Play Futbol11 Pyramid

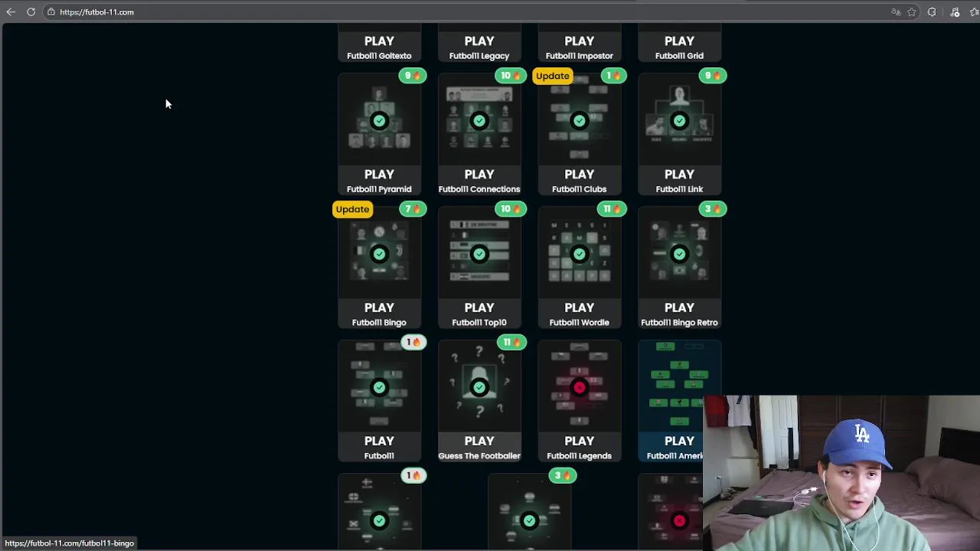click(379, 174)
